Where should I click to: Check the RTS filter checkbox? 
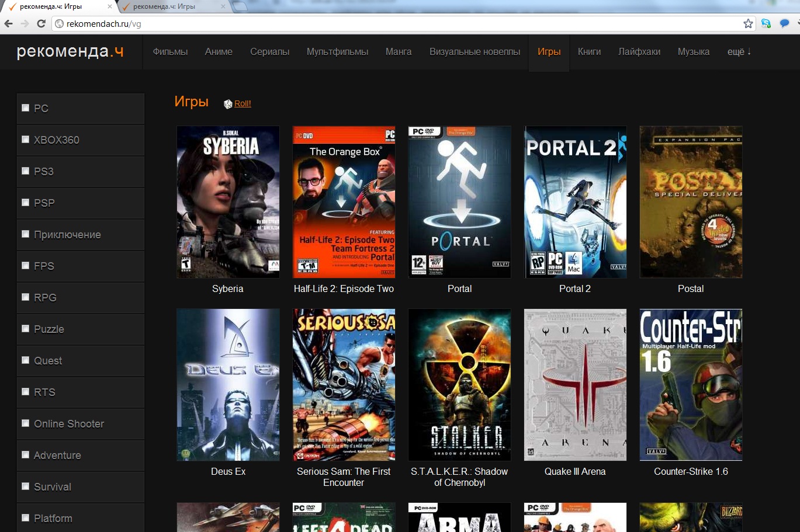[x=25, y=391]
